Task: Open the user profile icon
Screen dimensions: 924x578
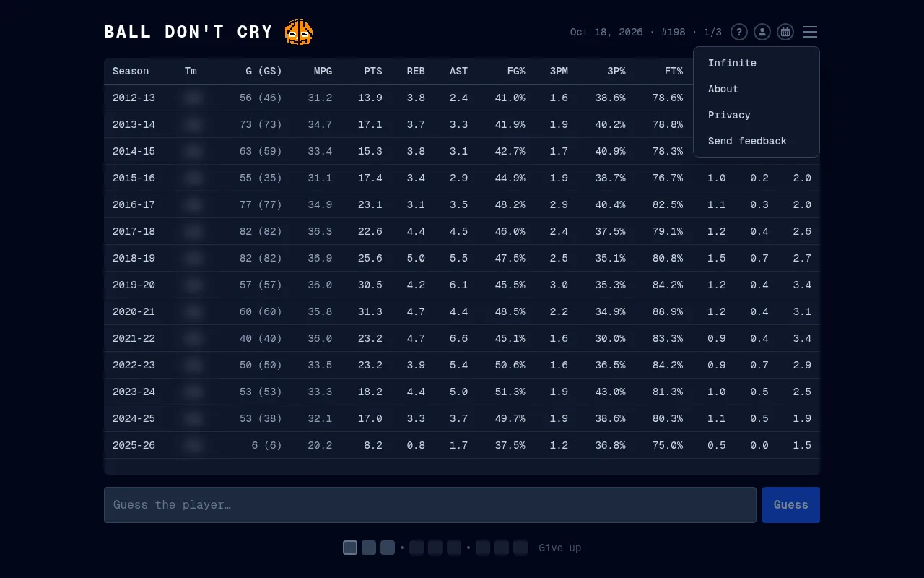Action: point(762,32)
